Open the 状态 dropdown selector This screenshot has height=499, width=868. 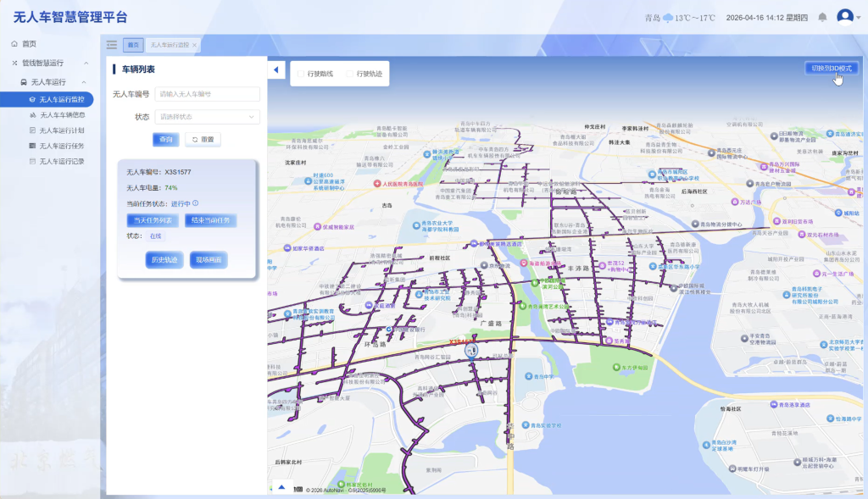pyautogui.click(x=207, y=117)
